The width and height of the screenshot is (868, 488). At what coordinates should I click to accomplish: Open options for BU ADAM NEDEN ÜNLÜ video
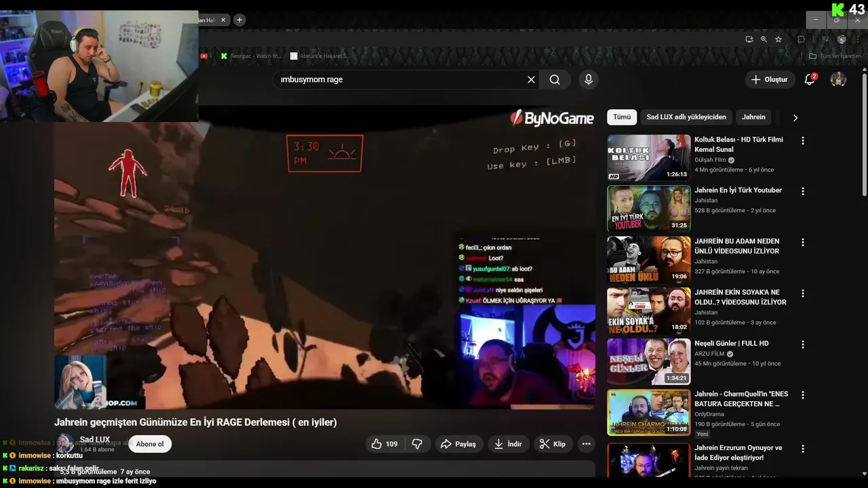pos(803,242)
